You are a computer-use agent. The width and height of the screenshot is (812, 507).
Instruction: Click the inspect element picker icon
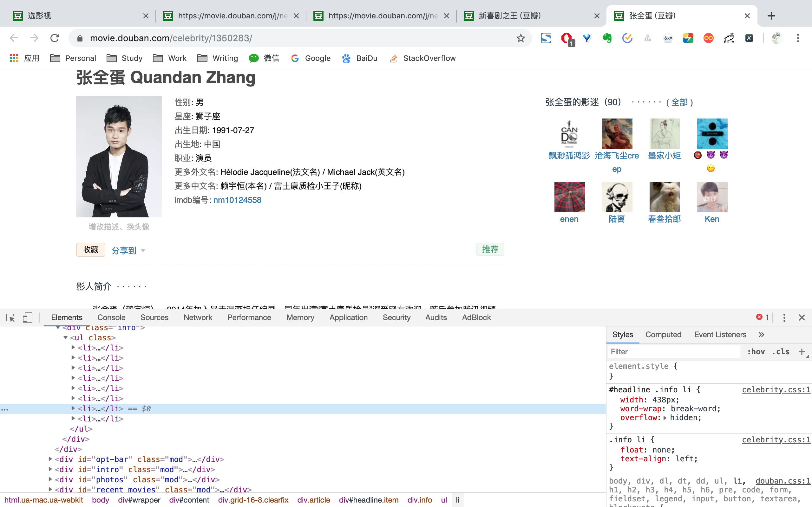click(x=10, y=317)
